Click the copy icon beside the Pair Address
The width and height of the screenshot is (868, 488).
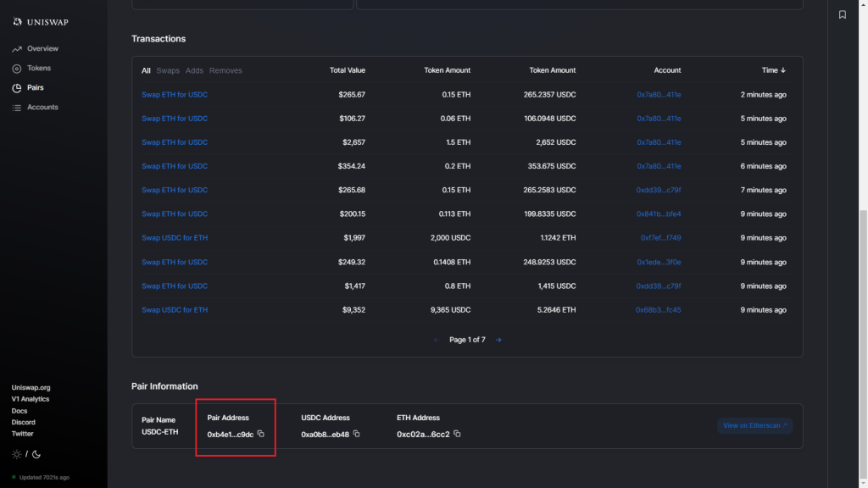260,434
